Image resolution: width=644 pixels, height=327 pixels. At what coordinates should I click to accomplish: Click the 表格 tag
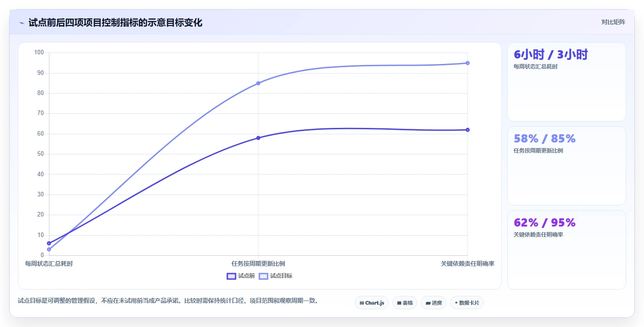(405, 303)
